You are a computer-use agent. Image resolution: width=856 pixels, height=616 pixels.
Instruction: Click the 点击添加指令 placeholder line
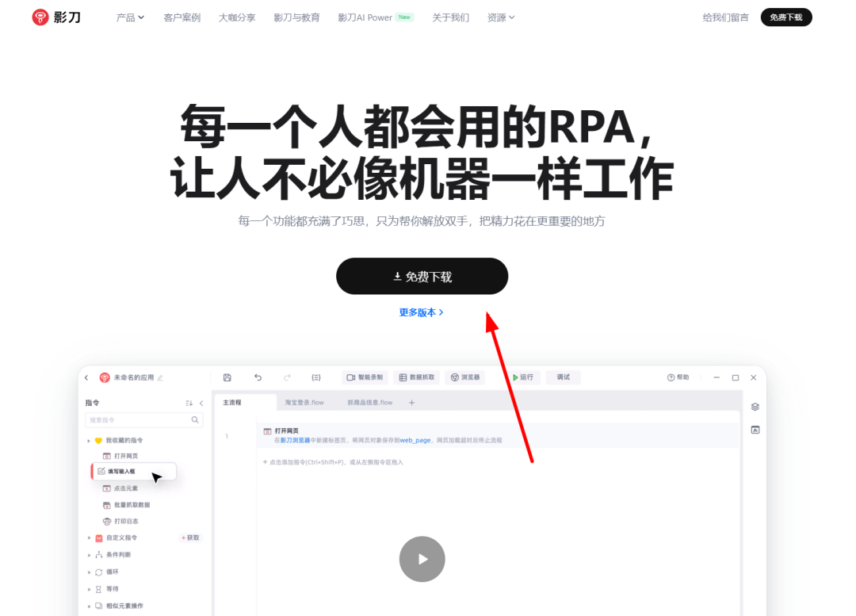pos(333,462)
